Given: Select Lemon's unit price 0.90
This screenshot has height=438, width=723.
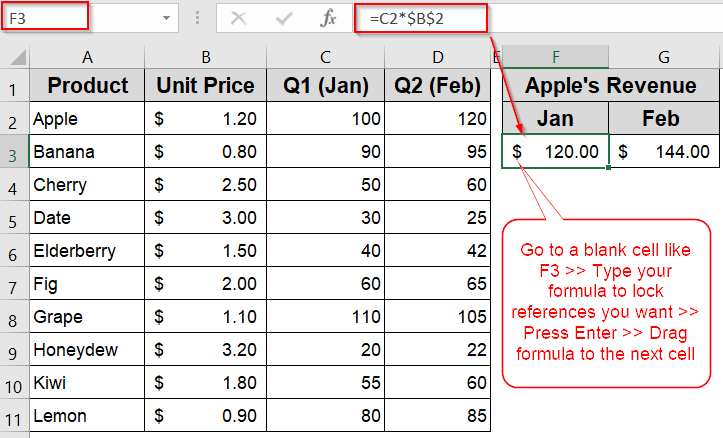Looking at the screenshot, I should pyautogui.click(x=206, y=416).
